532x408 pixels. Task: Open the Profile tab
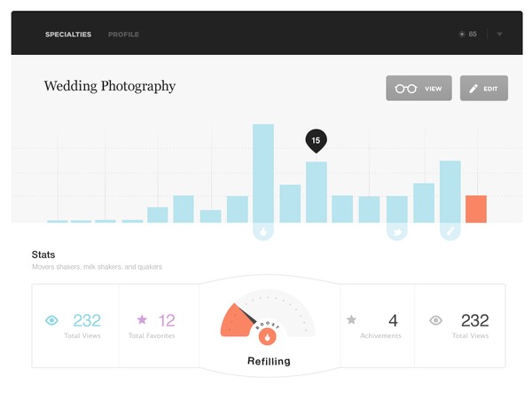(123, 35)
